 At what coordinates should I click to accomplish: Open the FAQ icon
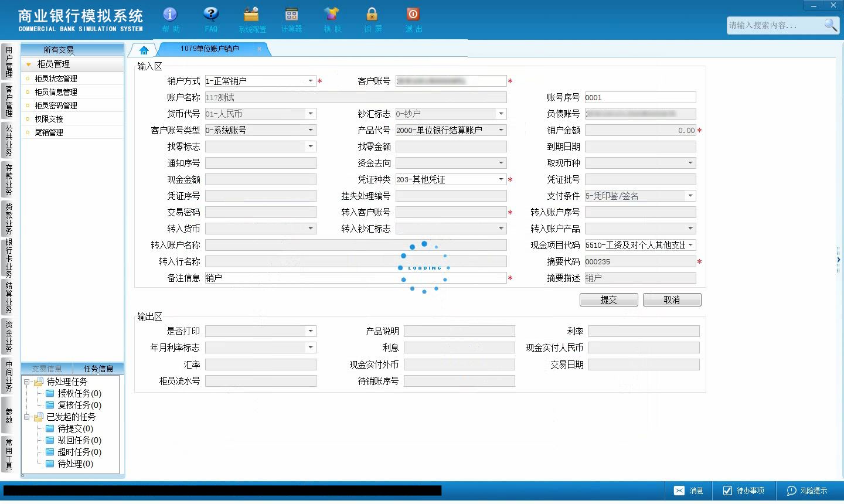click(x=211, y=19)
